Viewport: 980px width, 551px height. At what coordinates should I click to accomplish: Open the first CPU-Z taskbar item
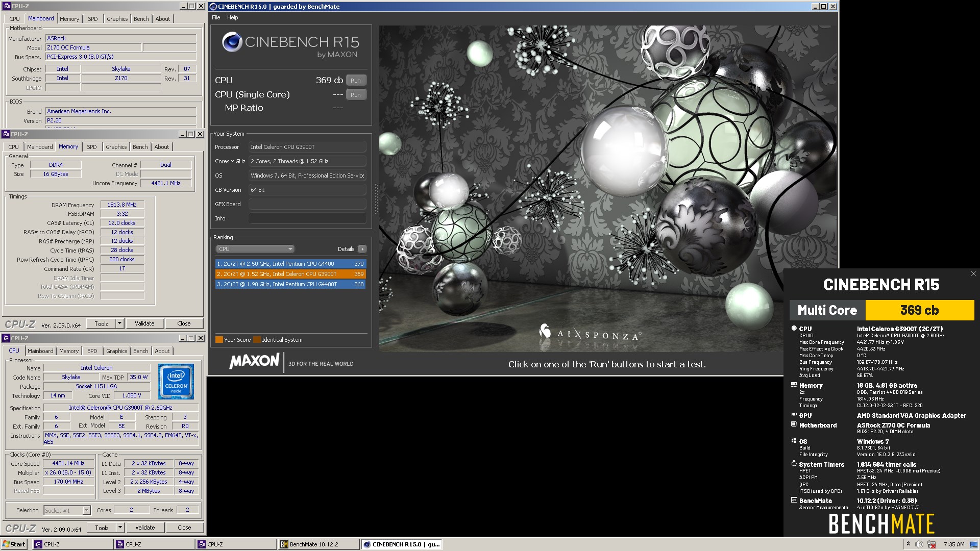point(72,544)
